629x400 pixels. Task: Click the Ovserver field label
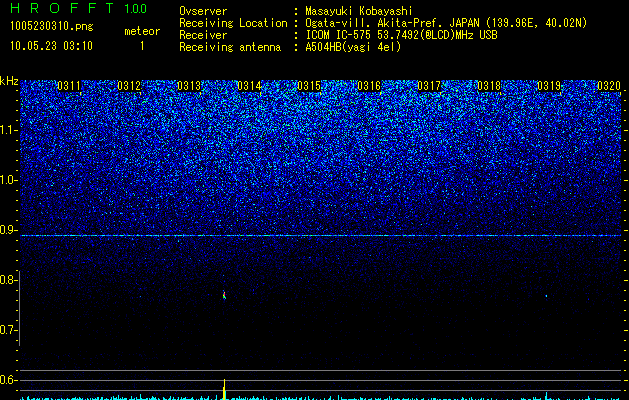pos(203,11)
